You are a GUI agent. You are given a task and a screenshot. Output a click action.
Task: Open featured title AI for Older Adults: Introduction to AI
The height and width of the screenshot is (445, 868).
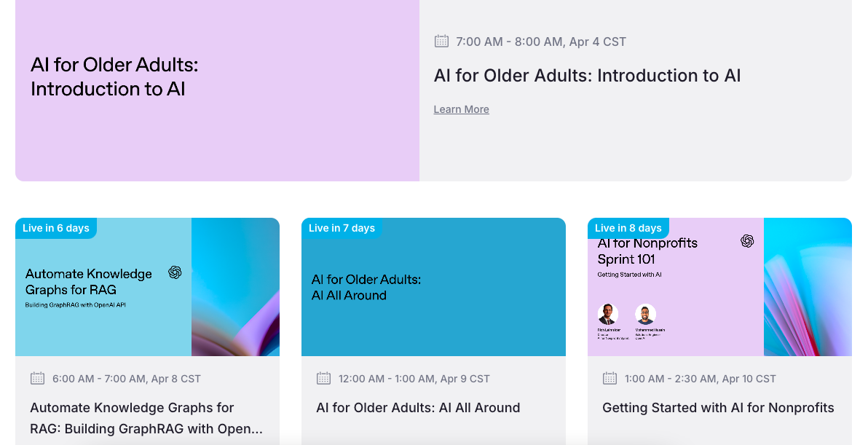click(587, 76)
